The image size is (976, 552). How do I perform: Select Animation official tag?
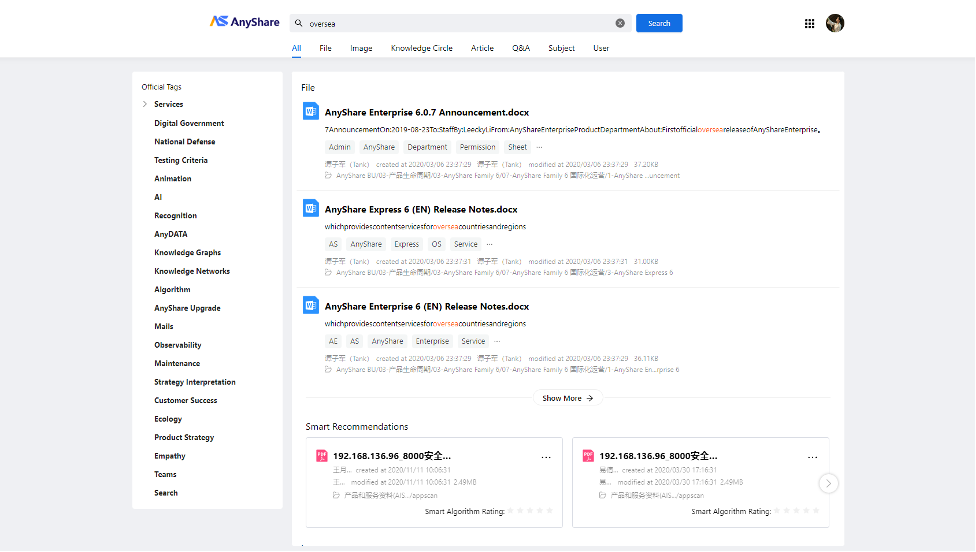pos(173,179)
